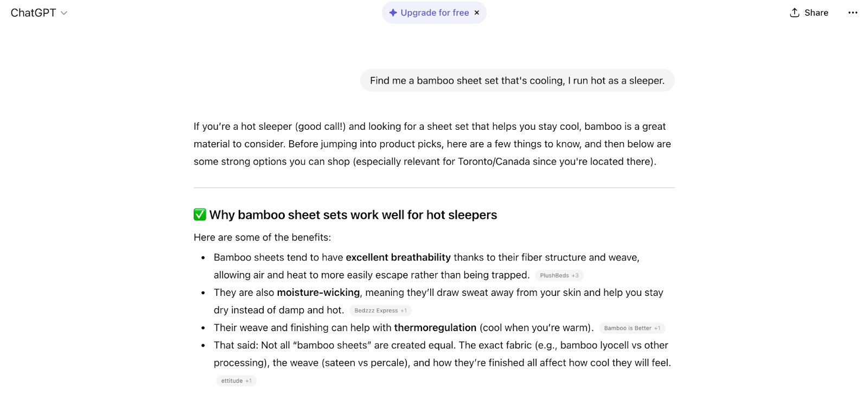This screenshot has height=393, width=868.
Task: Open the Bedzzz Express +1 source chip
Action: tap(380, 310)
